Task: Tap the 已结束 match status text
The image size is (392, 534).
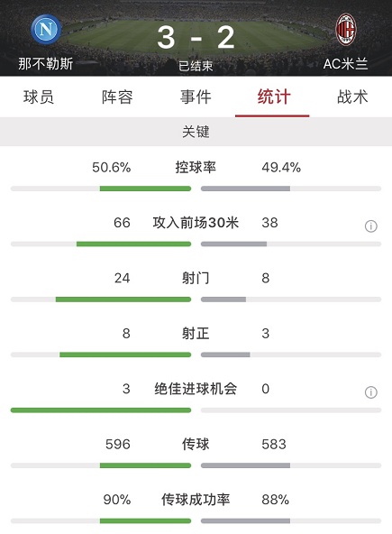Action: click(196, 66)
